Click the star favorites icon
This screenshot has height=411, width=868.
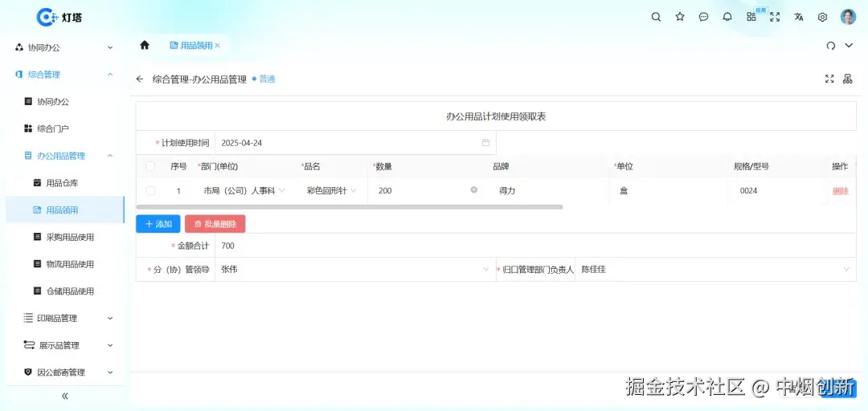(680, 17)
